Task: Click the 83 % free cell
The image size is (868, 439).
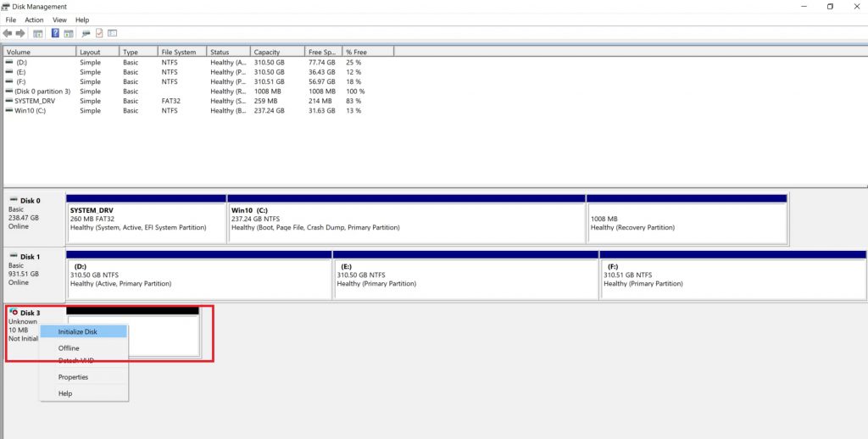Action: [x=353, y=101]
